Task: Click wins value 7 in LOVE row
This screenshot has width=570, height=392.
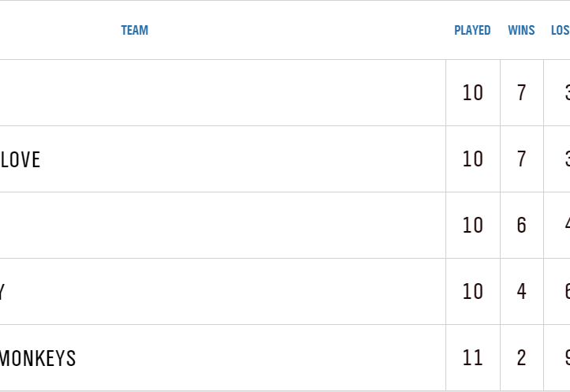Action: click(x=521, y=159)
